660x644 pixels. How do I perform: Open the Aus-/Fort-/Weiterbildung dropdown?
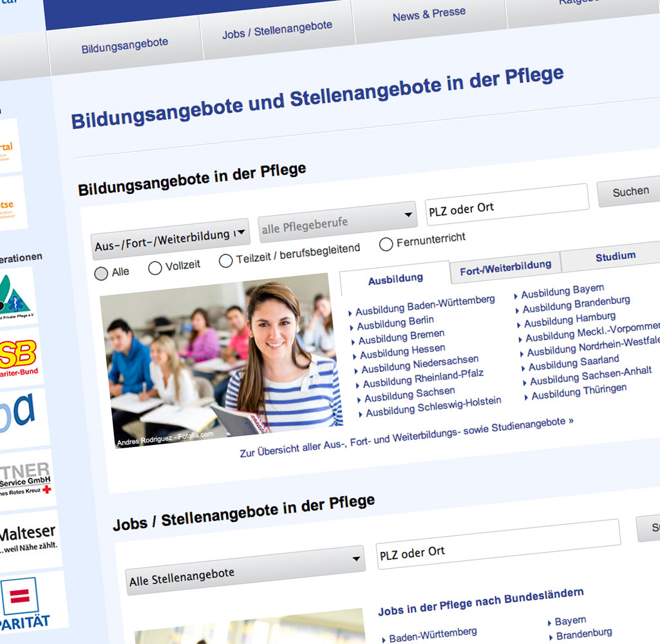(x=171, y=239)
